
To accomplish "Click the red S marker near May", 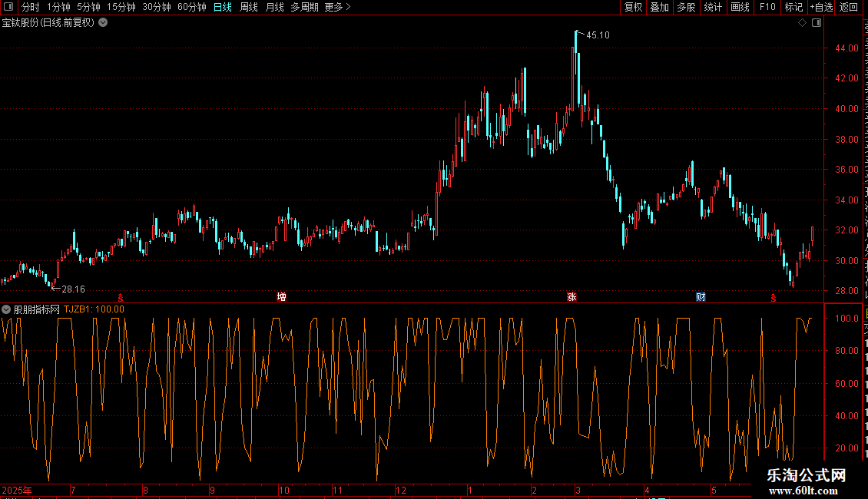I will point(774,298).
